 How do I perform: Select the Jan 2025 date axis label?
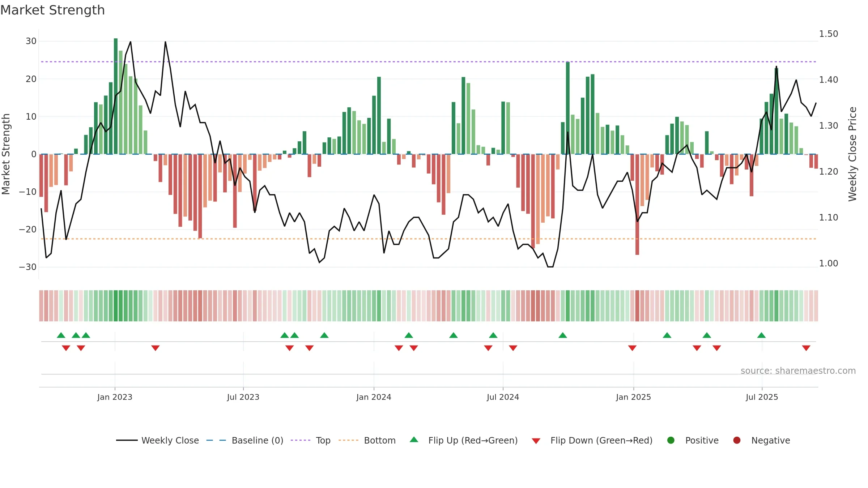(633, 397)
